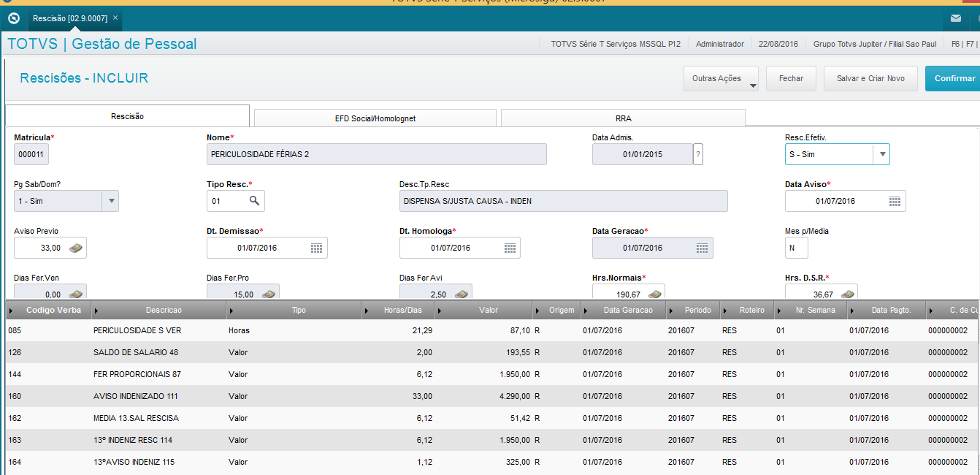Click the arrow on the Valor column
The image size is (980, 475).
438,311
